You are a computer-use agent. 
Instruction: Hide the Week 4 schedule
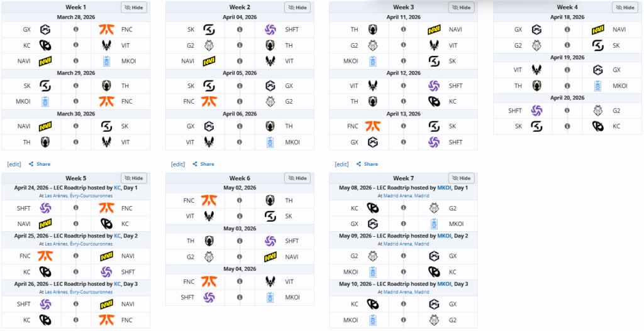click(625, 8)
